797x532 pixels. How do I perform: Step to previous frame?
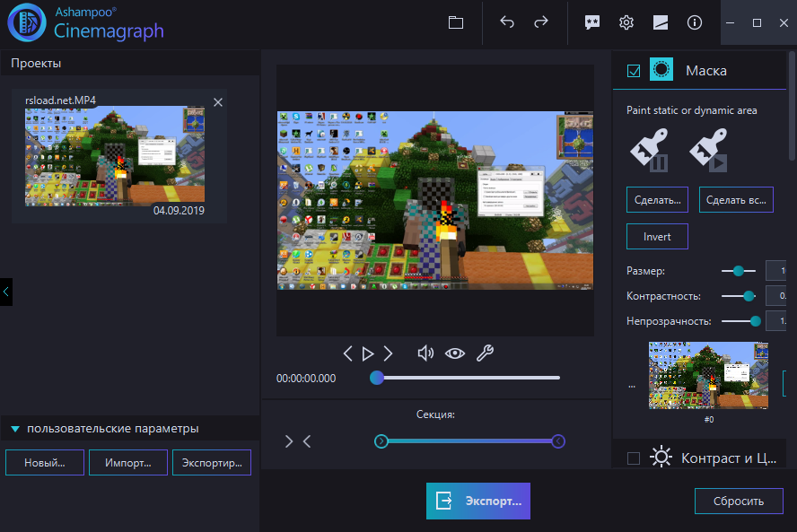click(347, 353)
